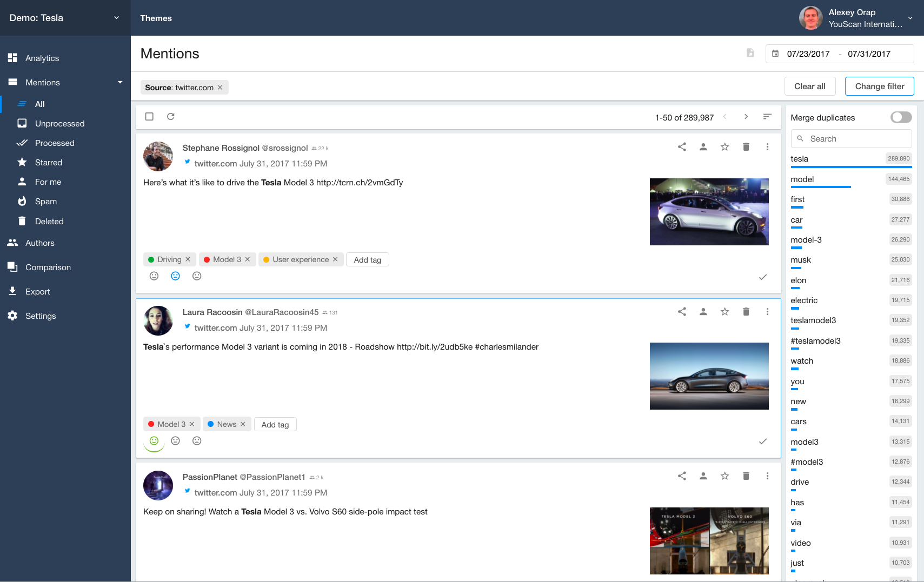Delete the PassionPlanet mention
924x582 pixels.
click(746, 476)
